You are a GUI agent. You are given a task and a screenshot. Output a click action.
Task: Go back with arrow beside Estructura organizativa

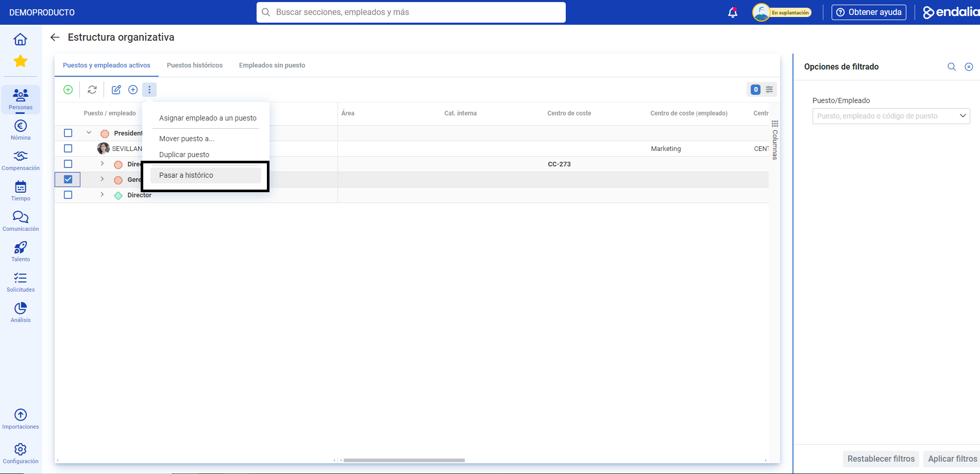click(55, 37)
